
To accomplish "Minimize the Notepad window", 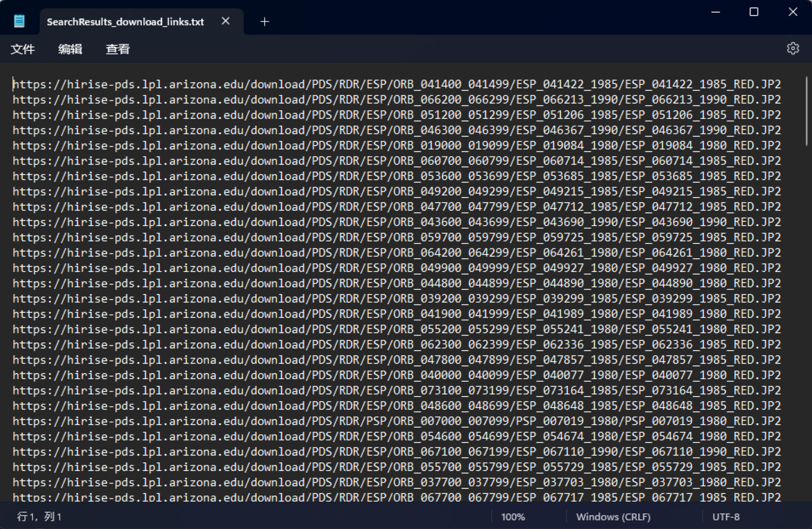I will tap(715, 12).
